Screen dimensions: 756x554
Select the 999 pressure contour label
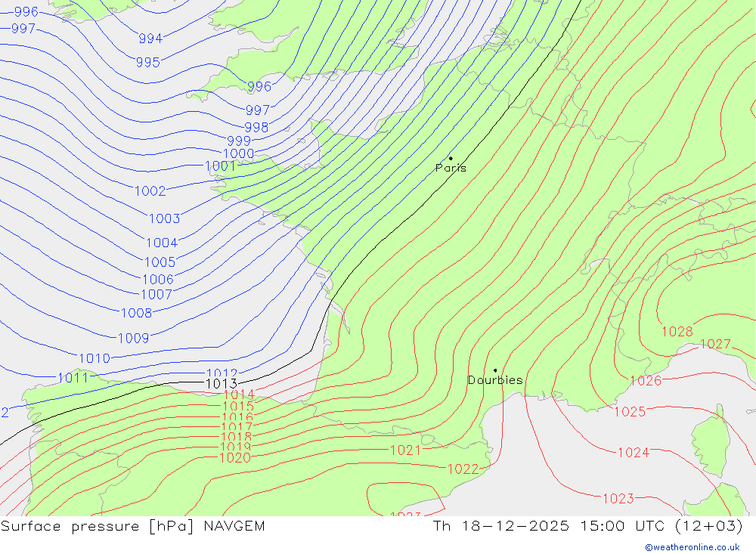[239, 141]
